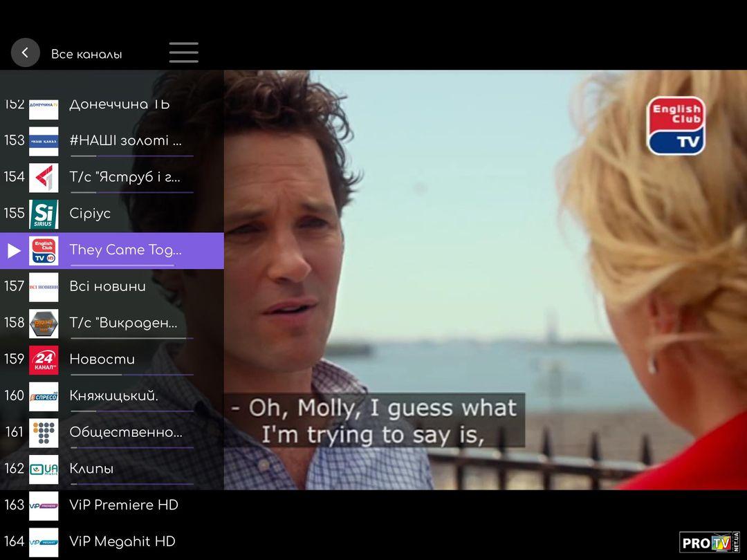Click the progress bar under They Came Together
The width and height of the screenshot is (747, 560).
(x=131, y=265)
